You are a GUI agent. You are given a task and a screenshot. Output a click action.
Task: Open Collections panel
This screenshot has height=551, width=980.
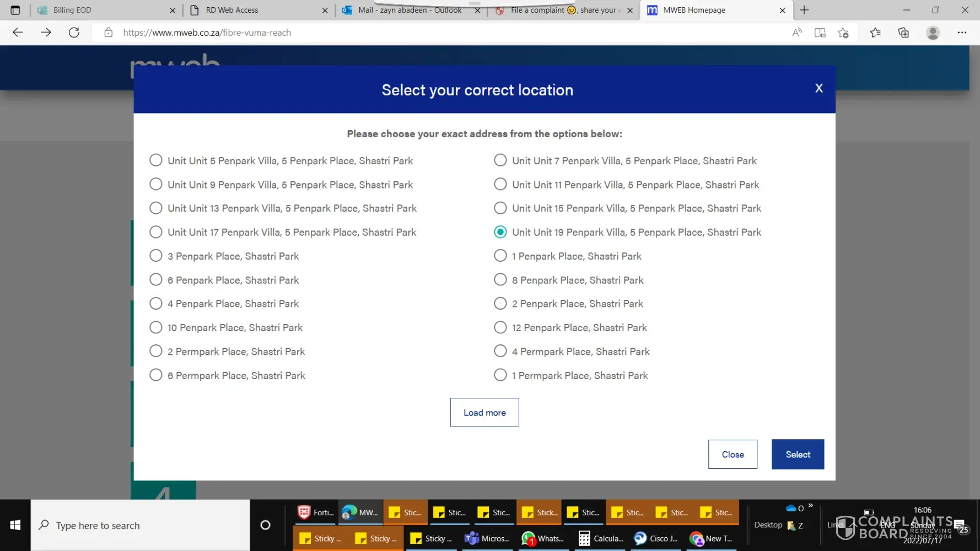tap(903, 33)
